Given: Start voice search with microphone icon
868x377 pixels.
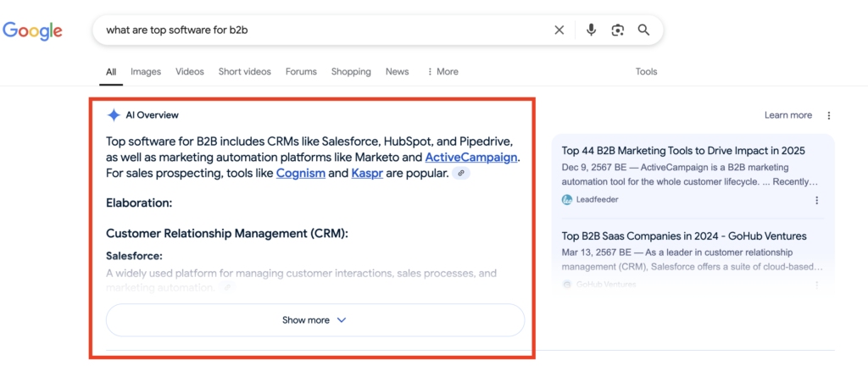Looking at the screenshot, I should (x=591, y=30).
